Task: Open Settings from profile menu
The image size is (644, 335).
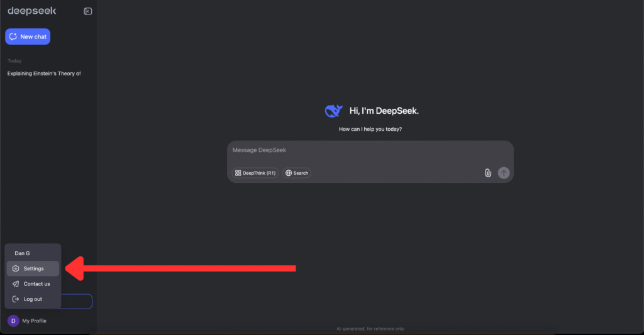Action: (33, 268)
